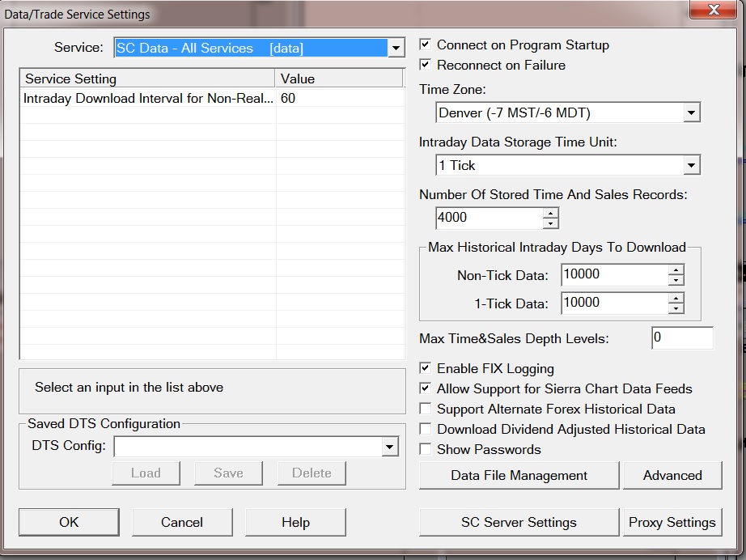Open the DTS Config dropdown
Viewport: 746px width, 560px height.
pyautogui.click(x=390, y=447)
